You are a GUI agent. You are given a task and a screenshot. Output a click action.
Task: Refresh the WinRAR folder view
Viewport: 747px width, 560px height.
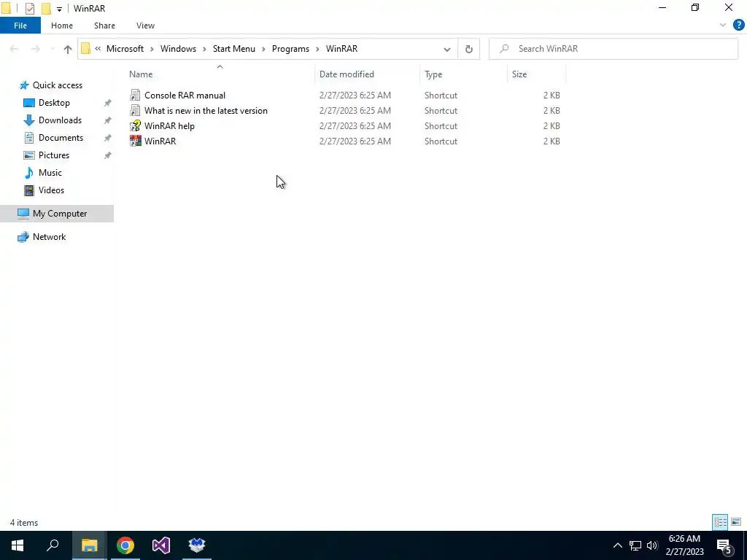(469, 49)
